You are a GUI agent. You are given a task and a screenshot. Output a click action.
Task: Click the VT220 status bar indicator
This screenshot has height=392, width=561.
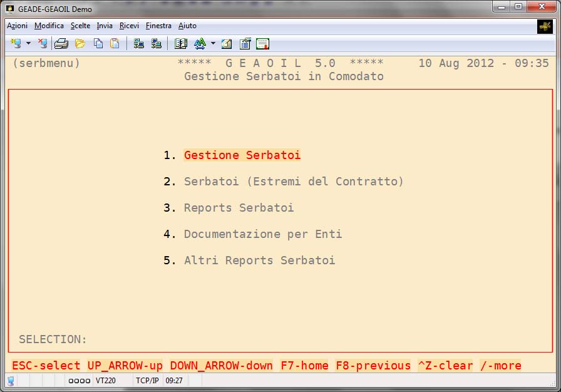click(105, 380)
